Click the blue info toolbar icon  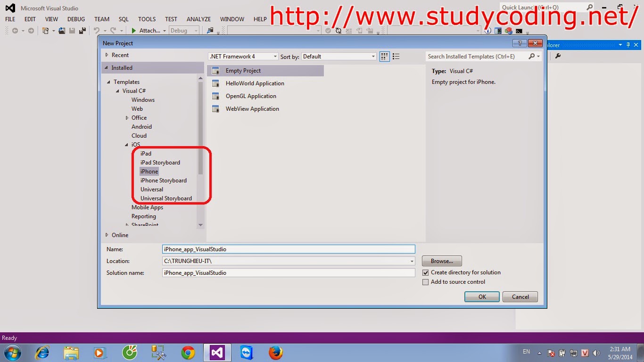click(488, 31)
